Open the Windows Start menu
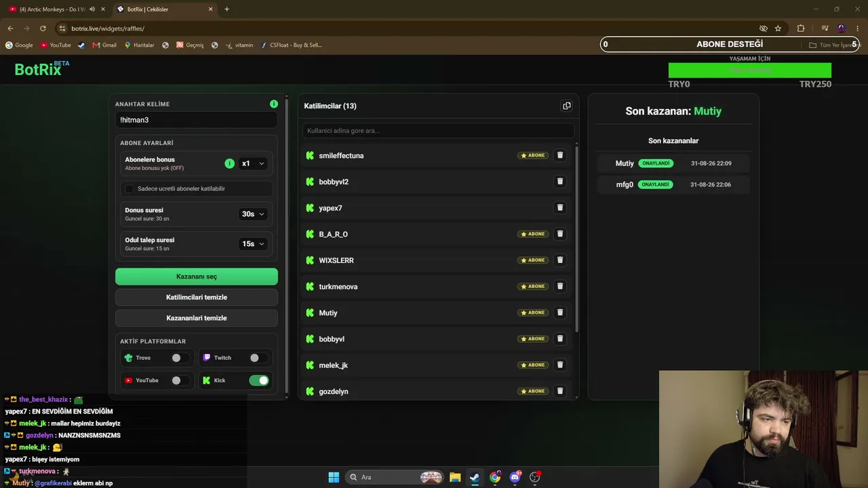This screenshot has height=488, width=868. tap(334, 477)
